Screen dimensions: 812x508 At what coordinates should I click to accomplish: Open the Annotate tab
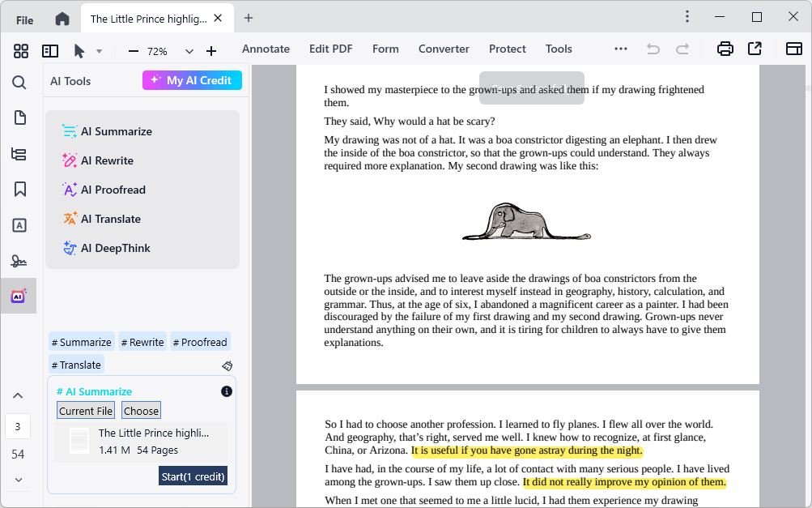(x=266, y=49)
